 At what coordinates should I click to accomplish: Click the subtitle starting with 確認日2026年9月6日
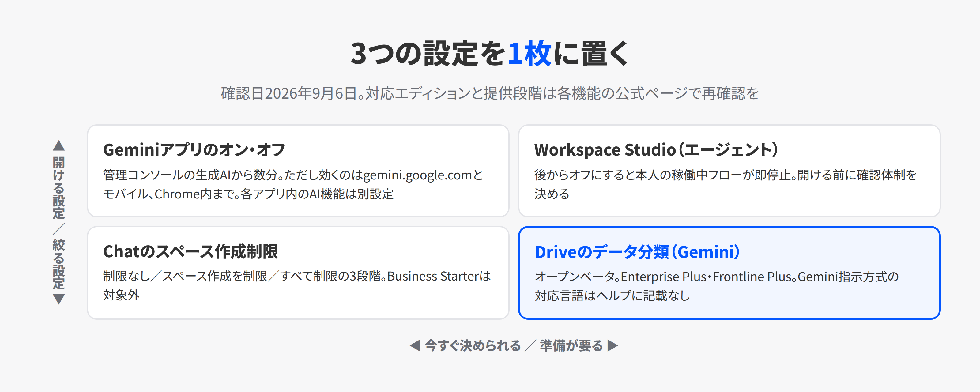[x=490, y=93]
